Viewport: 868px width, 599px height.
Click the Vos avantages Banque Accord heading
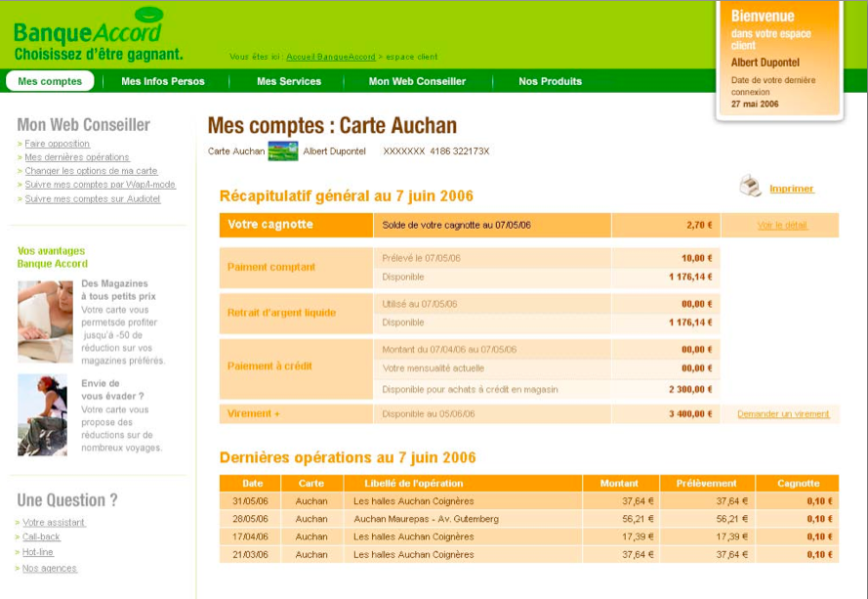53,257
